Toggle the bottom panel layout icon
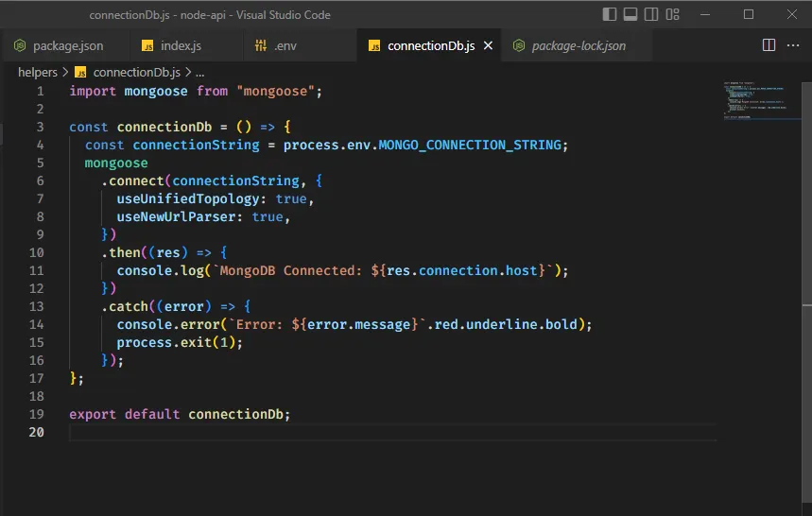 631,14
